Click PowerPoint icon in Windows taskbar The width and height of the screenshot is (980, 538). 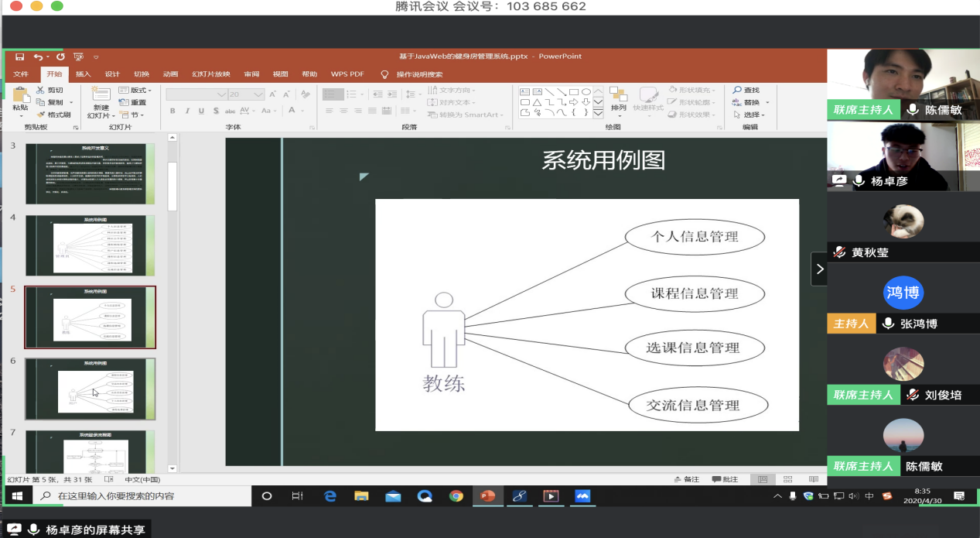487,496
